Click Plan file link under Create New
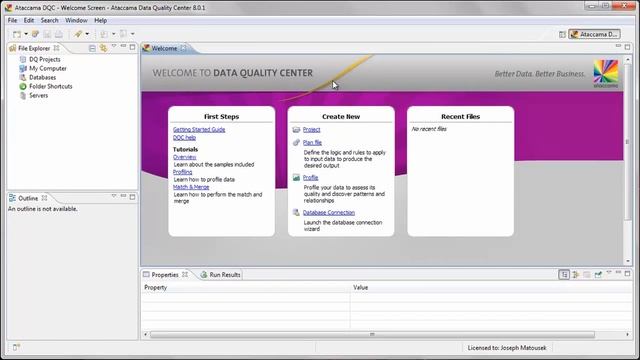The image size is (640, 360). point(312,142)
